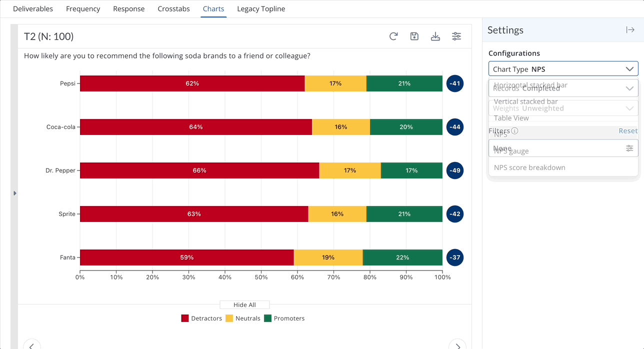Switch to the Crosstabs tab

173,9
